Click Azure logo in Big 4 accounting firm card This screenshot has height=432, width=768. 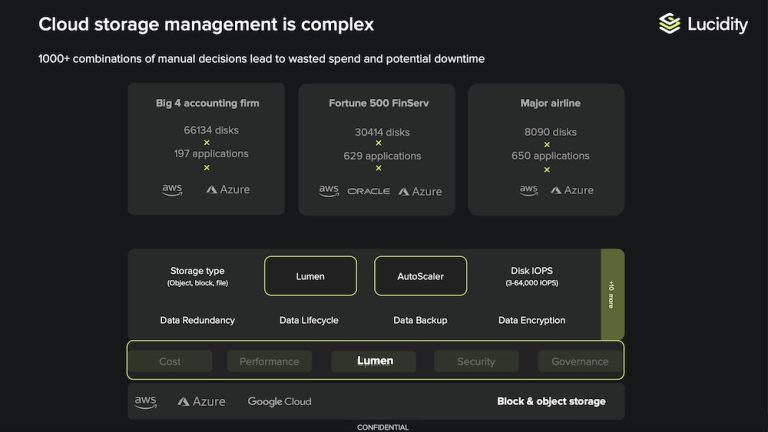(x=228, y=190)
